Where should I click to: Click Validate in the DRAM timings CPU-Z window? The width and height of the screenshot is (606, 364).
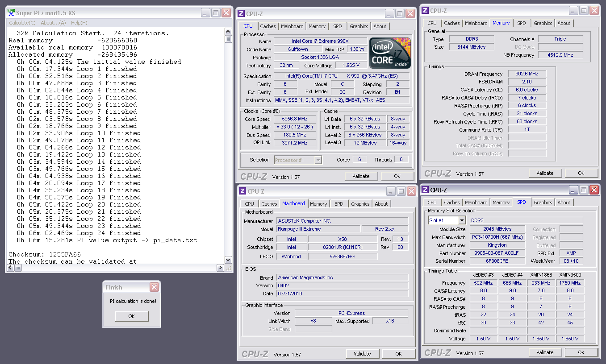[x=545, y=173]
